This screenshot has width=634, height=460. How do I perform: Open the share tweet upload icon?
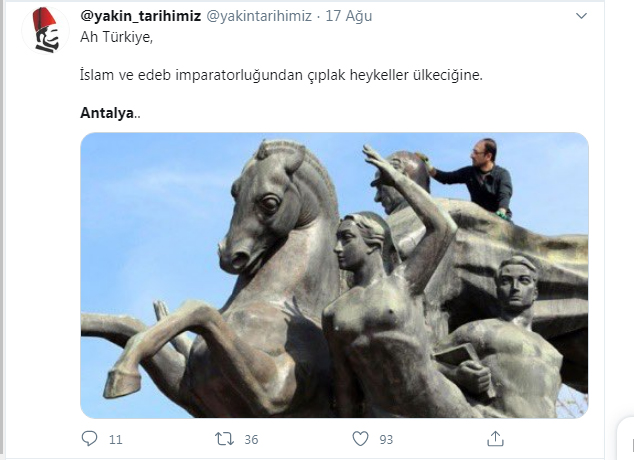point(495,438)
